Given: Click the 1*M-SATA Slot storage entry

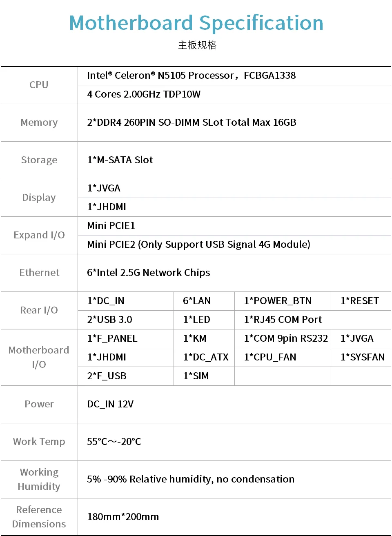Looking at the screenshot, I should click(120, 160).
